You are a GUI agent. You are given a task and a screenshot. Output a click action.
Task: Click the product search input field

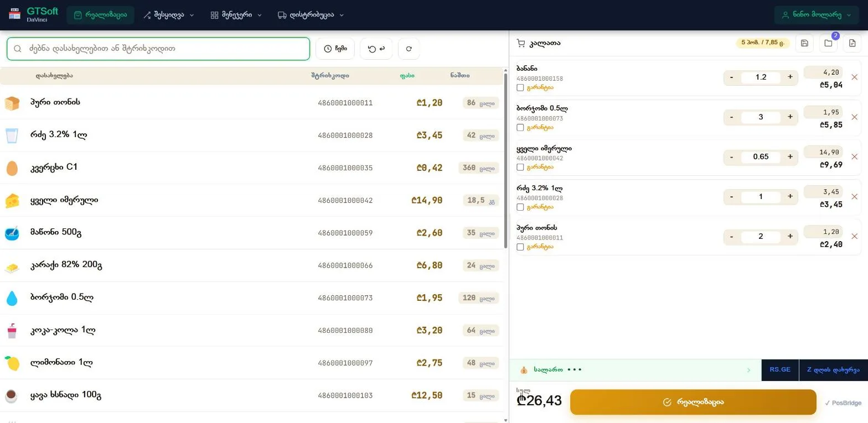(158, 49)
